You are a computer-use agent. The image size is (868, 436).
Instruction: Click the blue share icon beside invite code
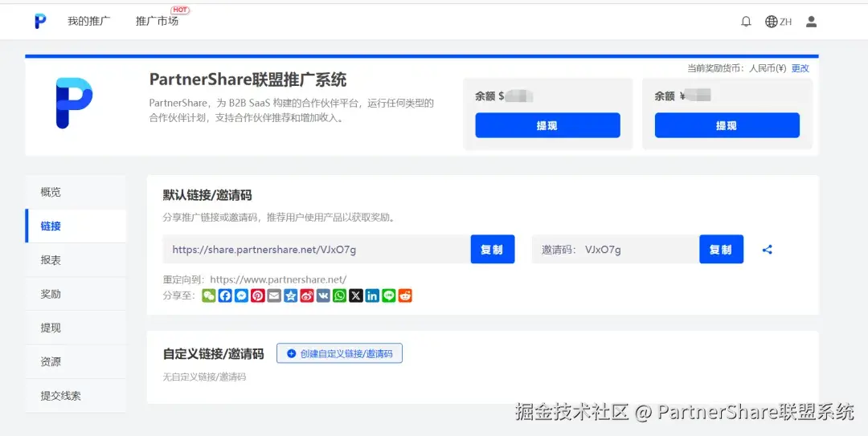click(768, 250)
